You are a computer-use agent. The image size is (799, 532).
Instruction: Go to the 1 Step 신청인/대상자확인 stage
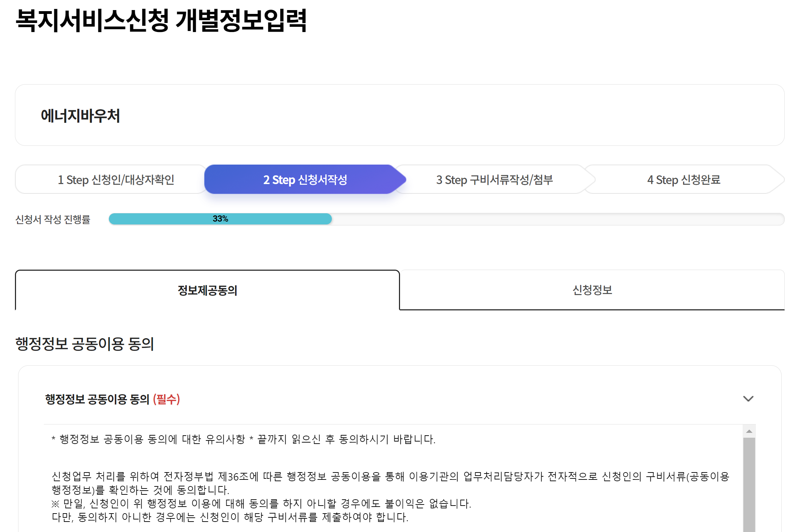pyautogui.click(x=116, y=180)
